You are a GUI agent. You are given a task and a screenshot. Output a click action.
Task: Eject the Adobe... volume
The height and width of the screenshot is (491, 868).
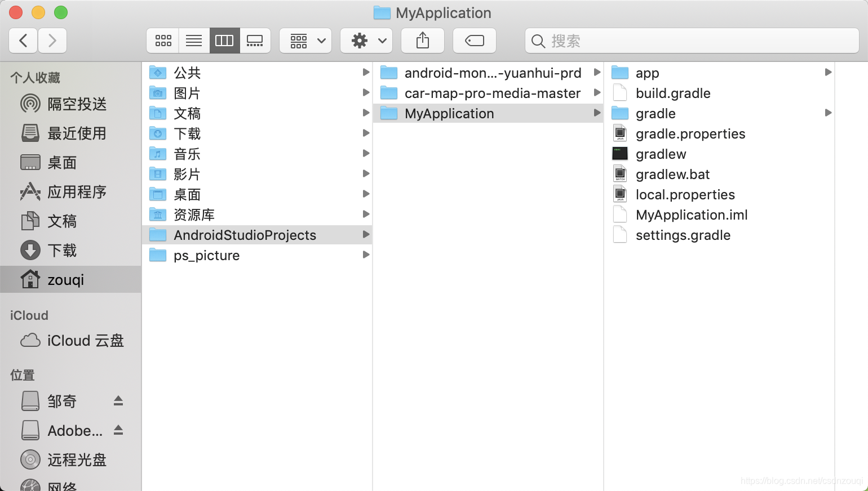click(x=118, y=430)
